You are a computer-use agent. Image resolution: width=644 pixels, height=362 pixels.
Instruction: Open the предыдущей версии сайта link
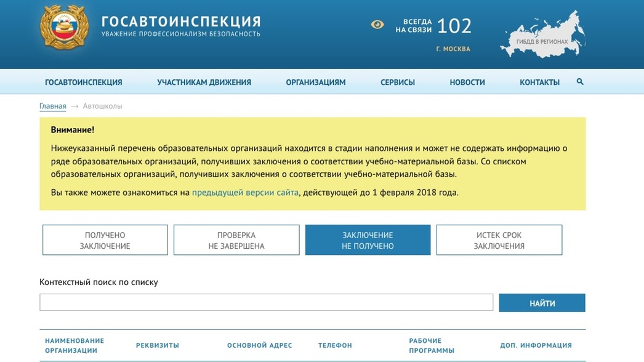point(245,193)
